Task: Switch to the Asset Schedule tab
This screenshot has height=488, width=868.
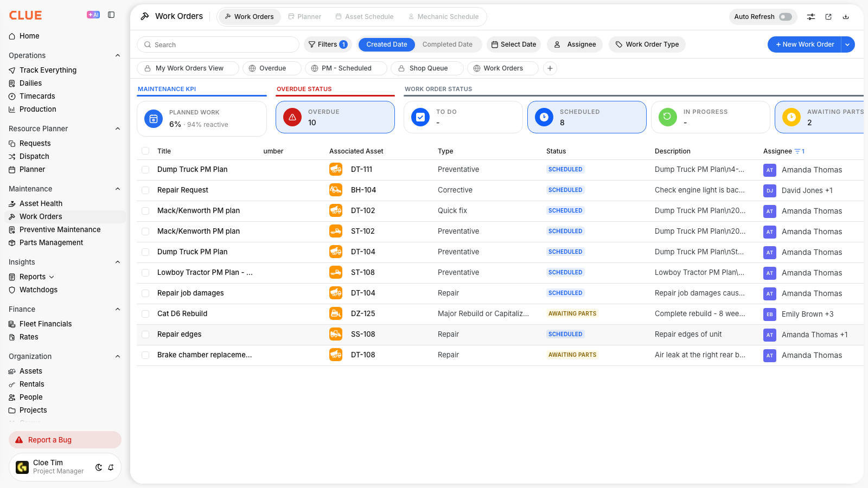Action: point(365,17)
